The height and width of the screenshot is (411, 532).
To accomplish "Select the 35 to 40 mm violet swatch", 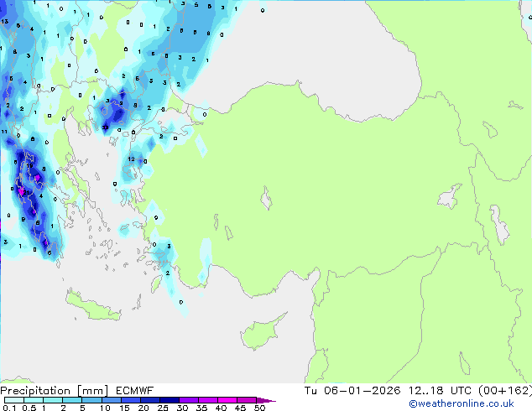I will (207, 400).
